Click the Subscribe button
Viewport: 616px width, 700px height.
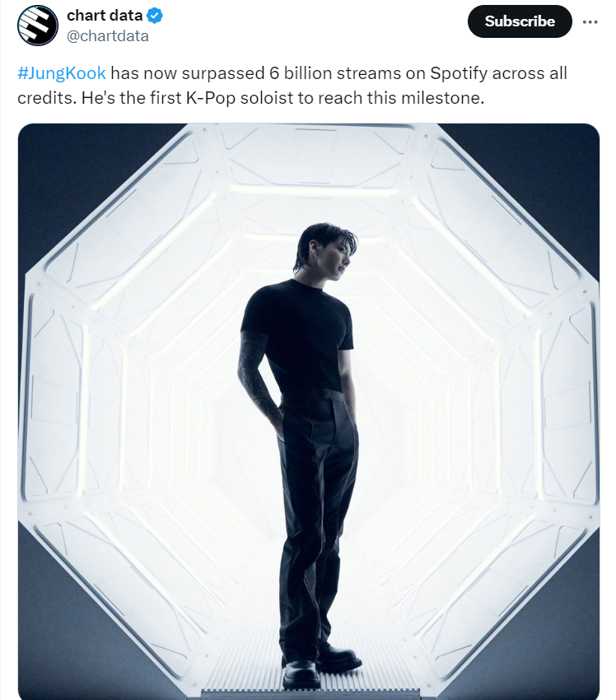(520, 21)
